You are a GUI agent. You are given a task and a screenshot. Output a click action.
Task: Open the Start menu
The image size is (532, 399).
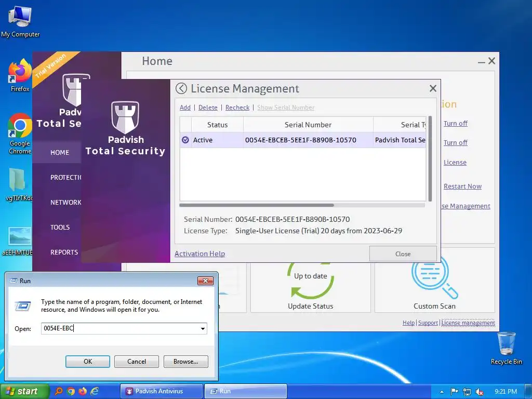(24, 391)
